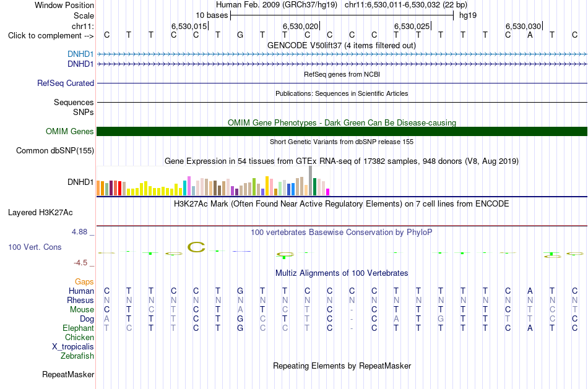The image size is (588, 389).
Task: Click the DNHD1 label beside GTEx bar chart
Action: click(80, 182)
